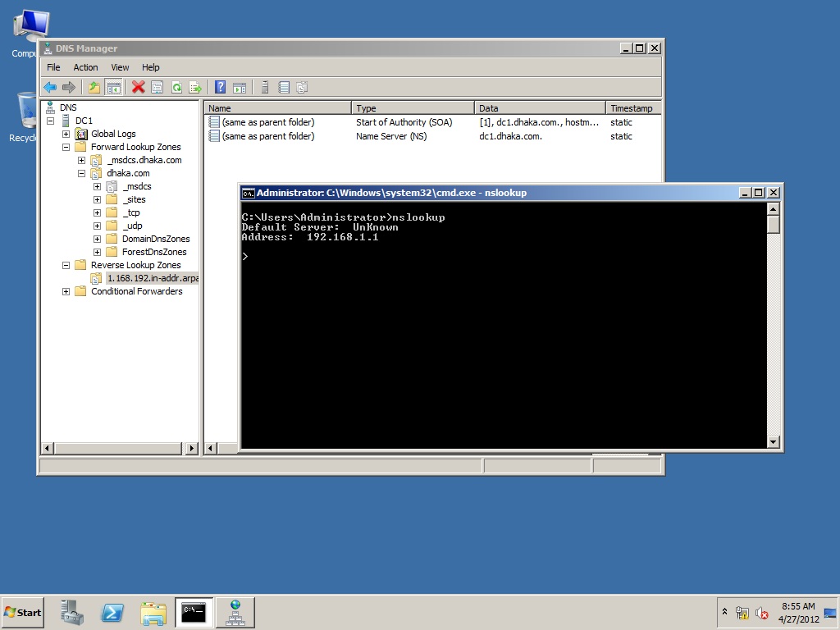Sort by the Type column header
This screenshot has height=630, width=840.
[413, 107]
